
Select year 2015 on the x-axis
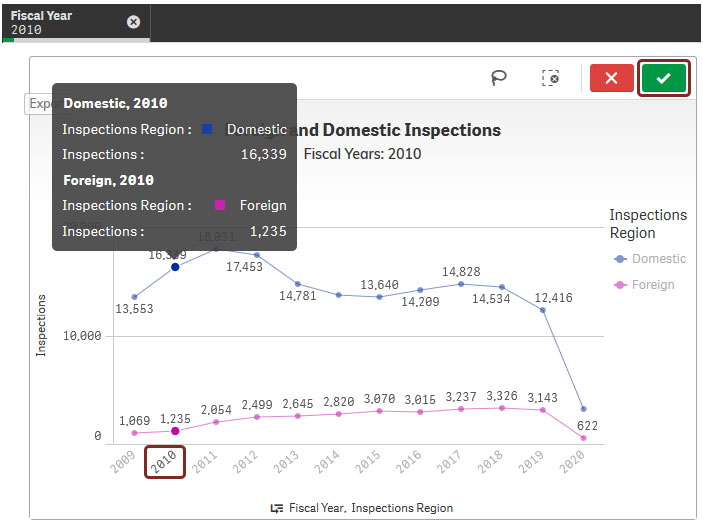368,462
